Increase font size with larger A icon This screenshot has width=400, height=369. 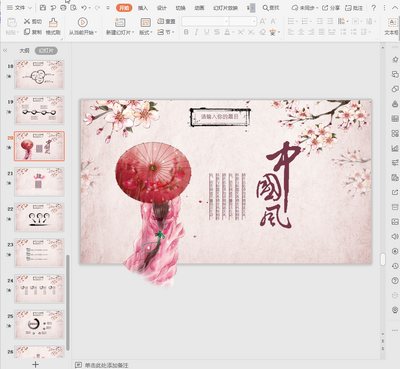pyautogui.click(x=263, y=21)
